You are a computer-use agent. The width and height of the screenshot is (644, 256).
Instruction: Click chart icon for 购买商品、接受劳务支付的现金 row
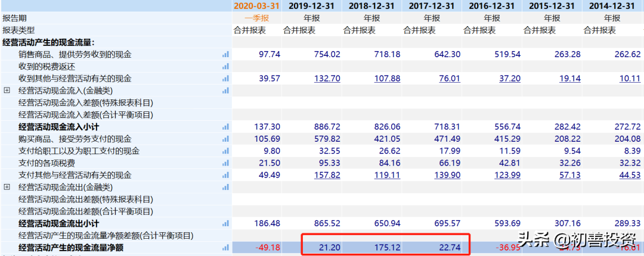[225, 139]
